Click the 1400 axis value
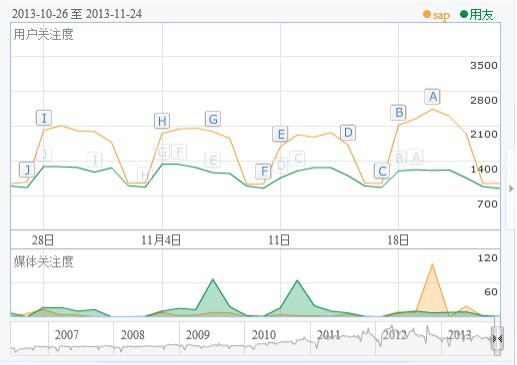The width and height of the screenshot is (517, 365). tap(484, 169)
